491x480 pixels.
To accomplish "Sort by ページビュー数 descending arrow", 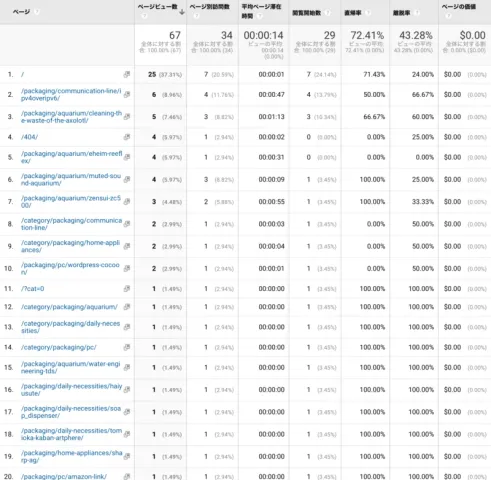I will coord(182,12).
